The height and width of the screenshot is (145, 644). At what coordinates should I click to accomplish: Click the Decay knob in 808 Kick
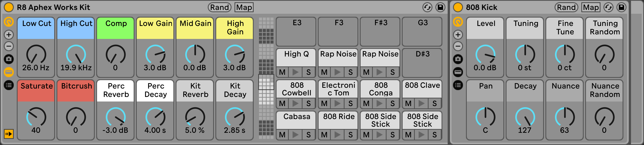pyautogui.click(x=525, y=117)
